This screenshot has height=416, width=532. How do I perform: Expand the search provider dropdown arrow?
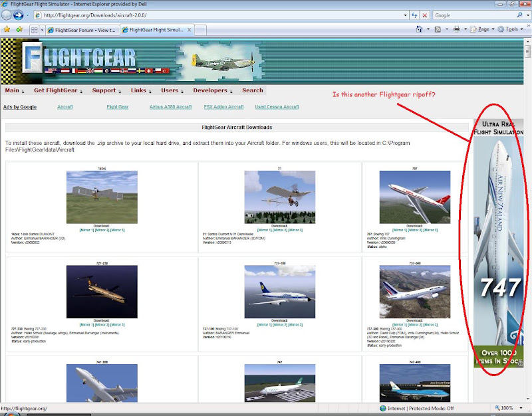(527, 15)
